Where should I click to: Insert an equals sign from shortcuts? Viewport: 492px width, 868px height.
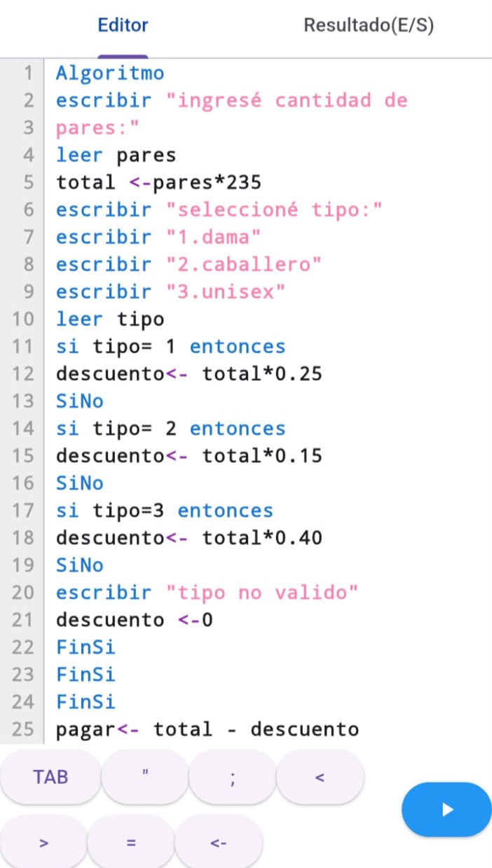[131, 843]
